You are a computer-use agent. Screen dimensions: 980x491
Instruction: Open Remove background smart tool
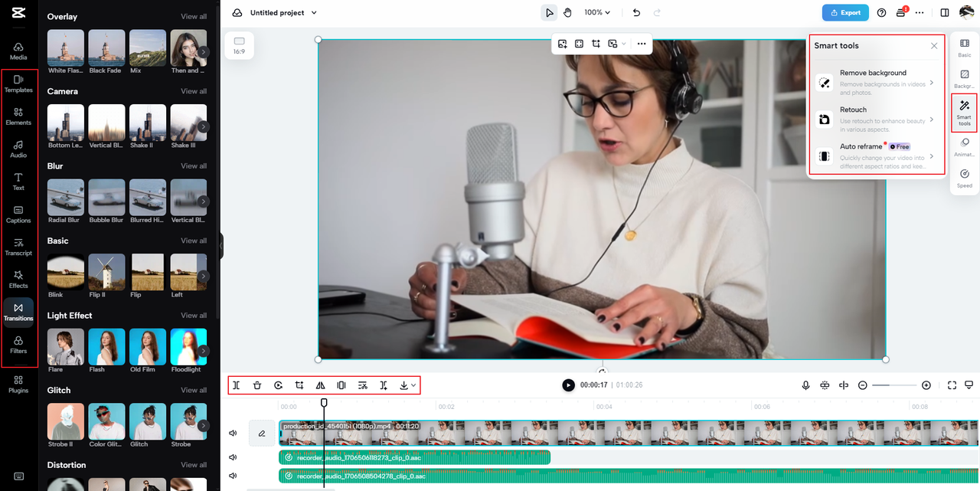876,82
